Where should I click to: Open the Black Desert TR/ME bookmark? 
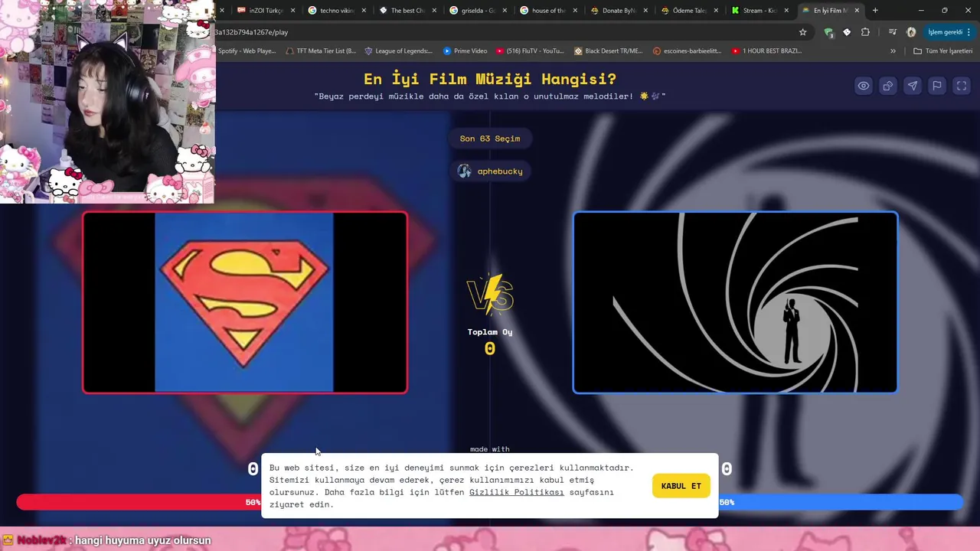(x=609, y=51)
